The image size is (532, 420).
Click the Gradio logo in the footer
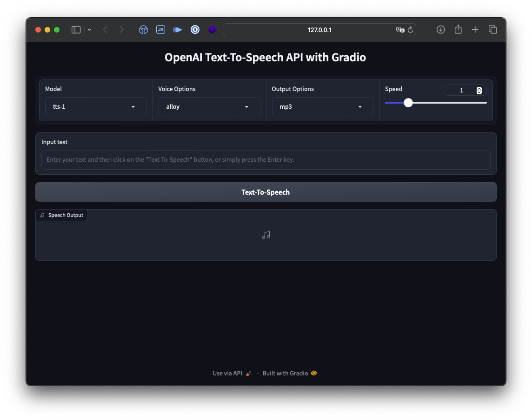pos(313,373)
